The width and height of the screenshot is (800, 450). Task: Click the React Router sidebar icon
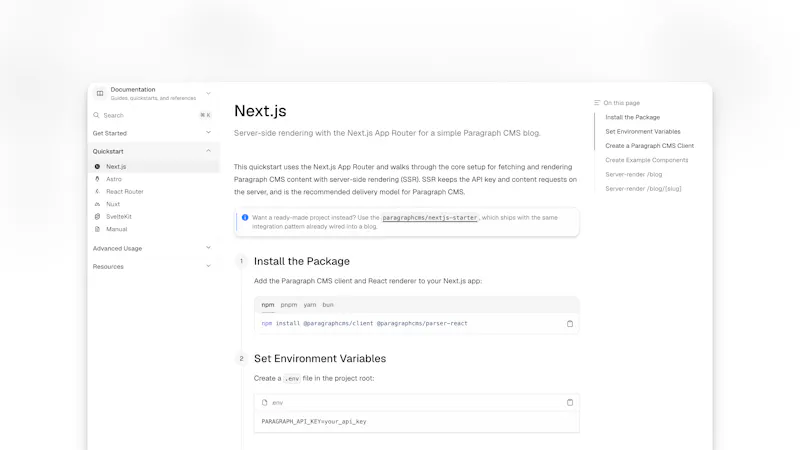click(x=97, y=191)
